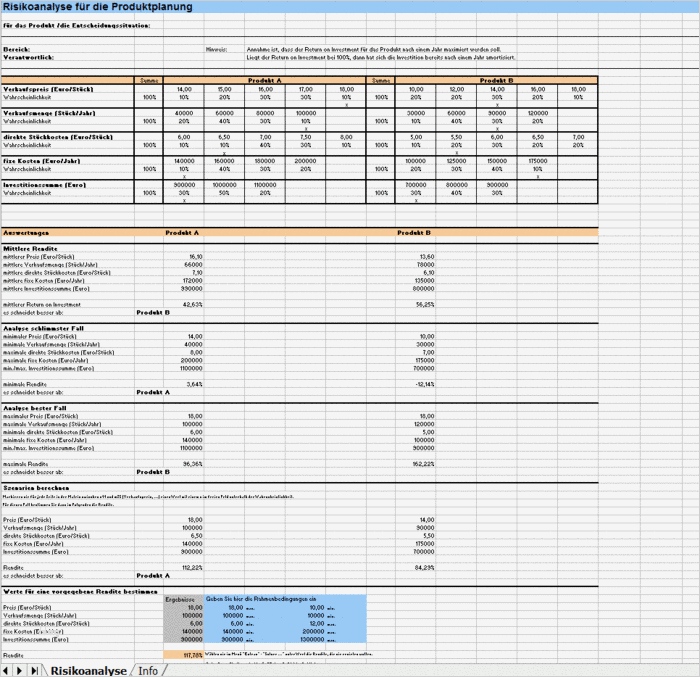Select the blue limit cell '200000'
700x677 pixels.
pos(313,631)
